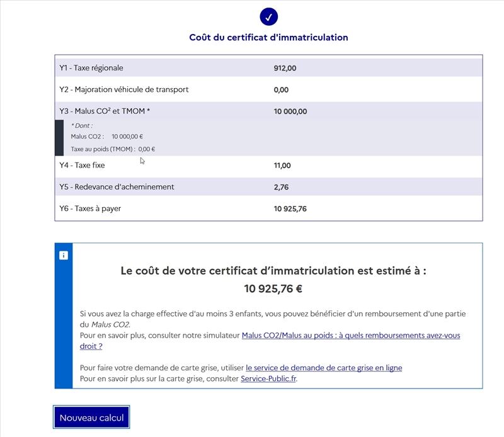Click the 10 000,00 Malus amount value
This screenshot has height=437, width=504.
[289, 111]
